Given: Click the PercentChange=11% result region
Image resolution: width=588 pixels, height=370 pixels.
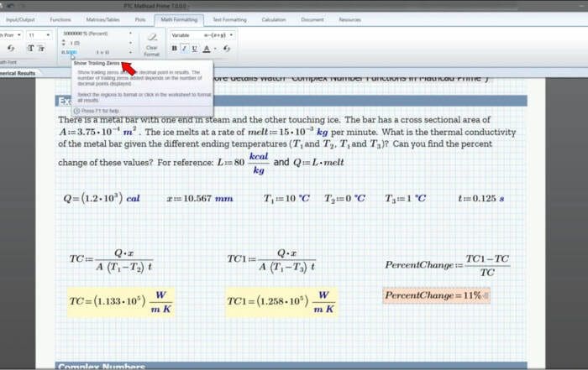Looking at the screenshot, I should click(436, 295).
